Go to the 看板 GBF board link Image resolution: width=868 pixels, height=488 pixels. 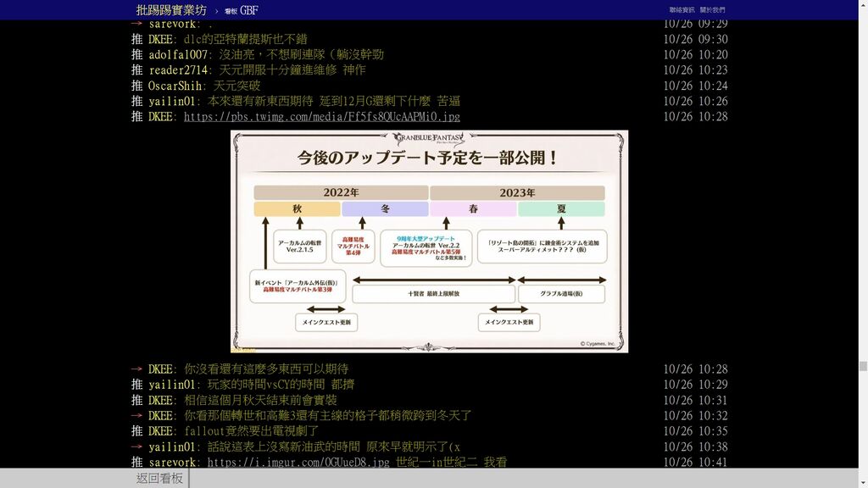click(x=242, y=10)
